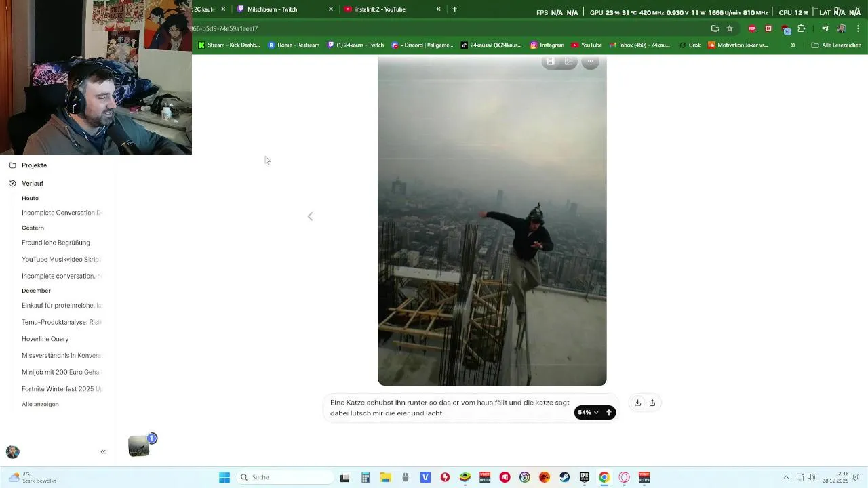The width and height of the screenshot is (868, 488).
Task: Open the YouTube bookmark
Action: tap(587, 45)
